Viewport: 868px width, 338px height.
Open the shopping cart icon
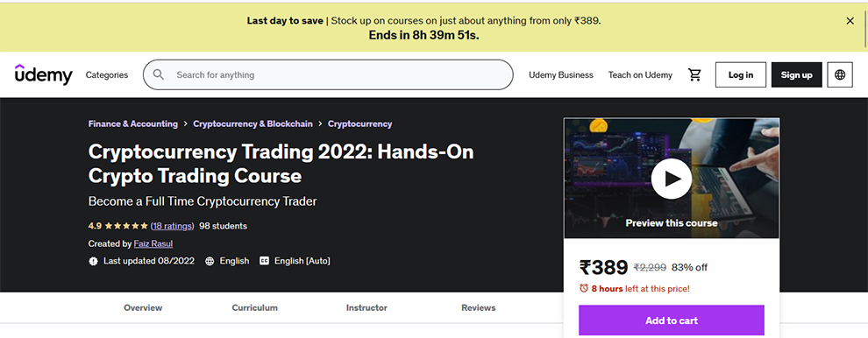694,74
